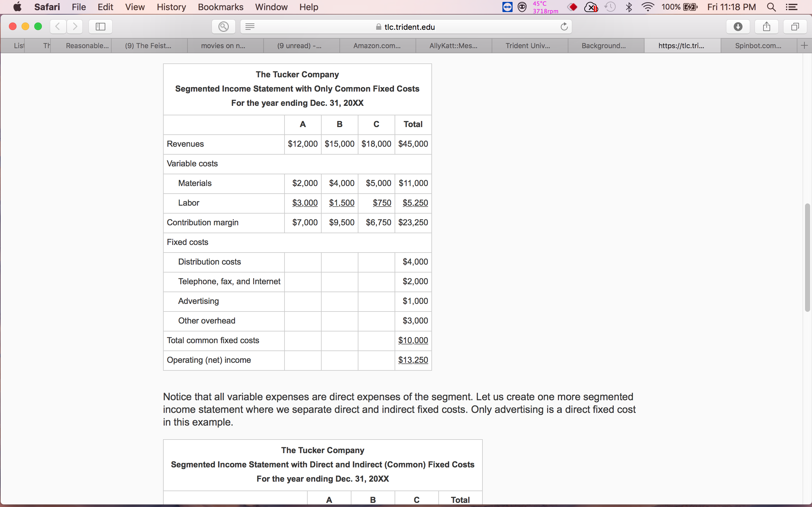
Task: Toggle Bluetooth from the menu bar icon
Action: tap(629, 7)
